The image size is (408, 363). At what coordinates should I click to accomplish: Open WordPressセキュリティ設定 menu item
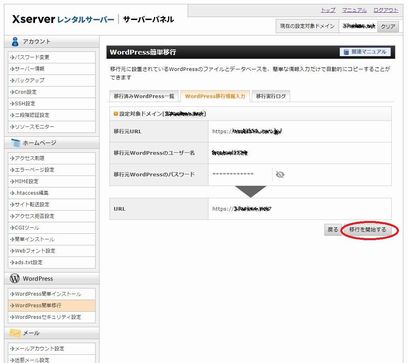tap(52, 317)
